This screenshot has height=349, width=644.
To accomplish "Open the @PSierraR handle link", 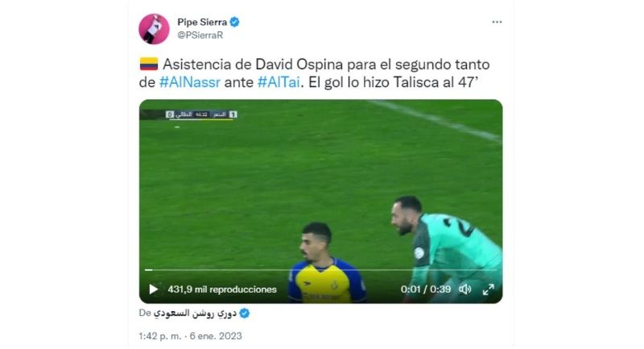I will click(x=200, y=35).
